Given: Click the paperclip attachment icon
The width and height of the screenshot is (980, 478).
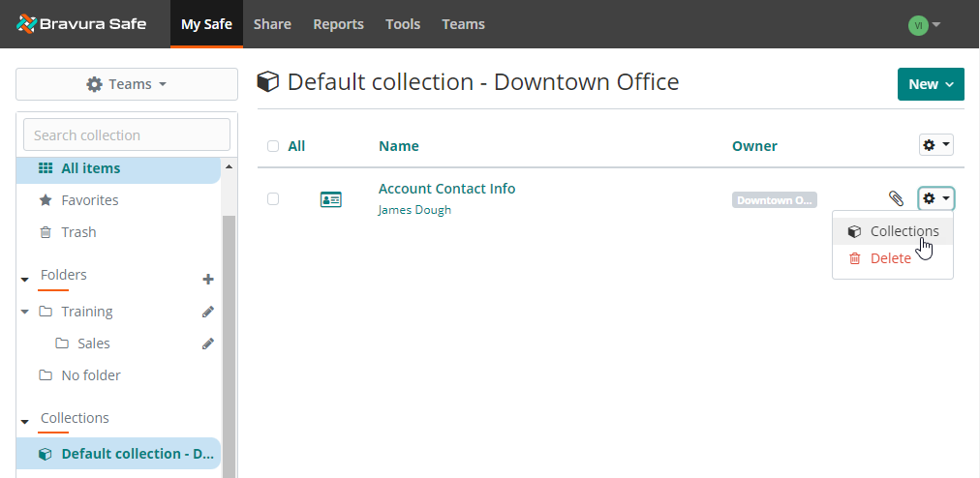Looking at the screenshot, I should (896, 198).
